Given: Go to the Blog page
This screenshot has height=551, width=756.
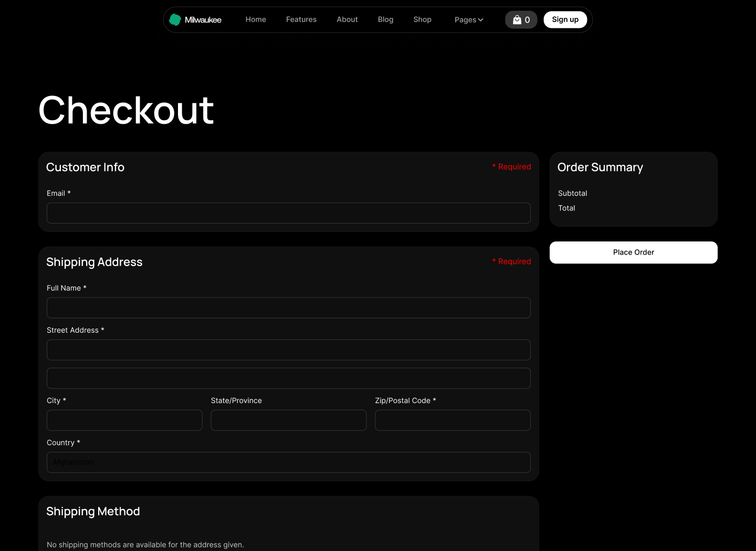Looking at the screenshot, I should click(x=385, y=19).
